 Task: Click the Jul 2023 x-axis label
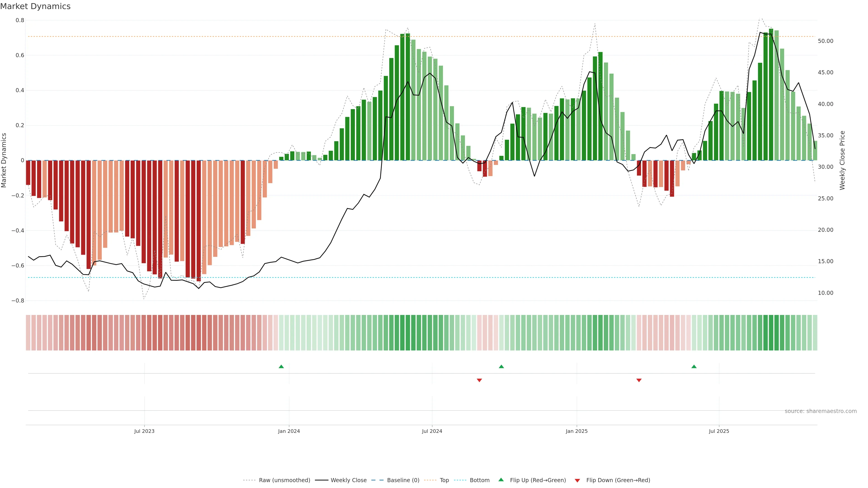(x=144, y=431)
